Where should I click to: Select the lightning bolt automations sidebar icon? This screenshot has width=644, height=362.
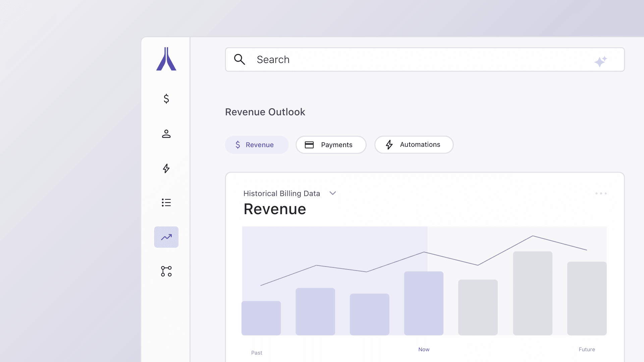click(166, 168)
